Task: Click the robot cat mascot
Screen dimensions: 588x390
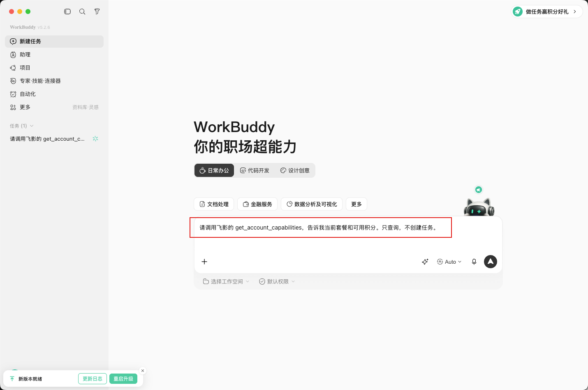Action: pyautogui.click(x=479, y=207)
